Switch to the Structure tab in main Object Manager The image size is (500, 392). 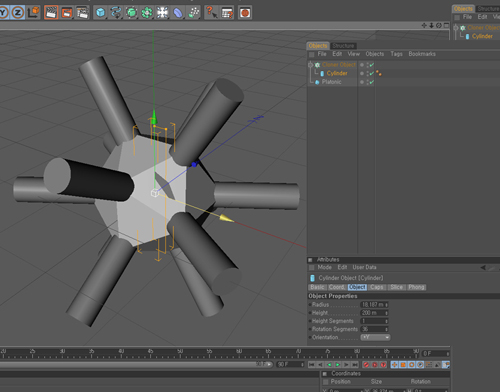pos(343,46)
